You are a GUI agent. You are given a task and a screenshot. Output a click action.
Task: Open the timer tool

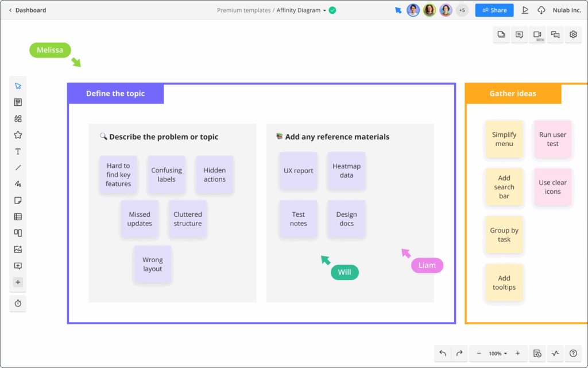[x=18, y=303]
